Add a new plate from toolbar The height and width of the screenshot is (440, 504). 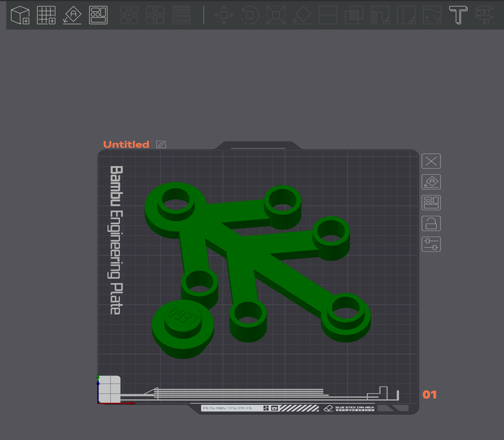click(x=46, y=15)
